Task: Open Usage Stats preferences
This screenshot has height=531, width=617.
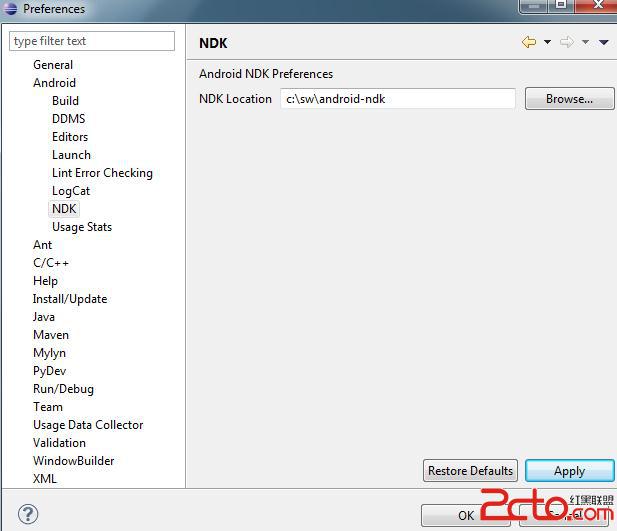Action: (x=82, y=227)
